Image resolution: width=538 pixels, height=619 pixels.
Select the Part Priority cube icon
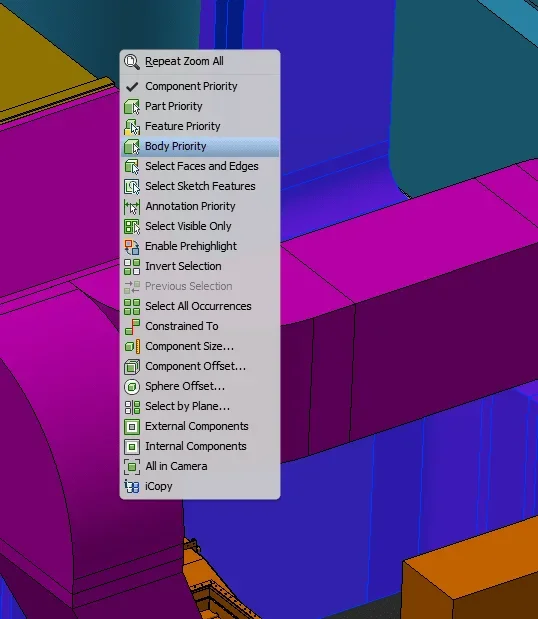coord(132,106)
